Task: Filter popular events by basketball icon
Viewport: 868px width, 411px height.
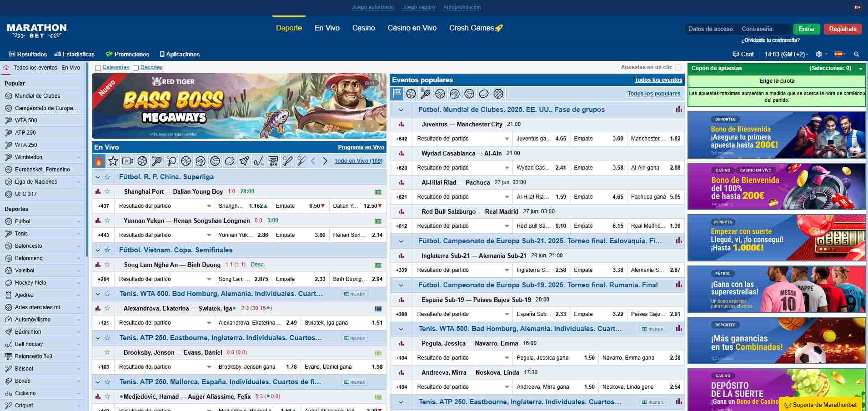Action: coord(440,94)
